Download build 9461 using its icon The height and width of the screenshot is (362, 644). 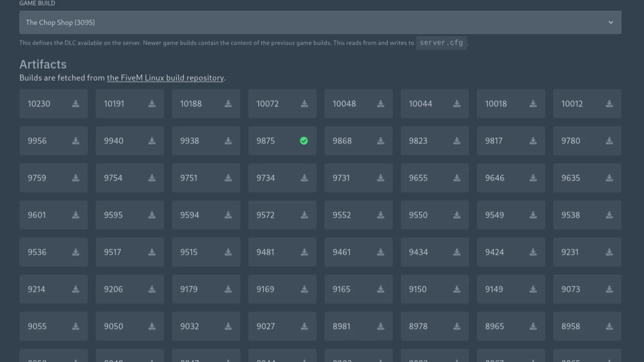(380, 252)
